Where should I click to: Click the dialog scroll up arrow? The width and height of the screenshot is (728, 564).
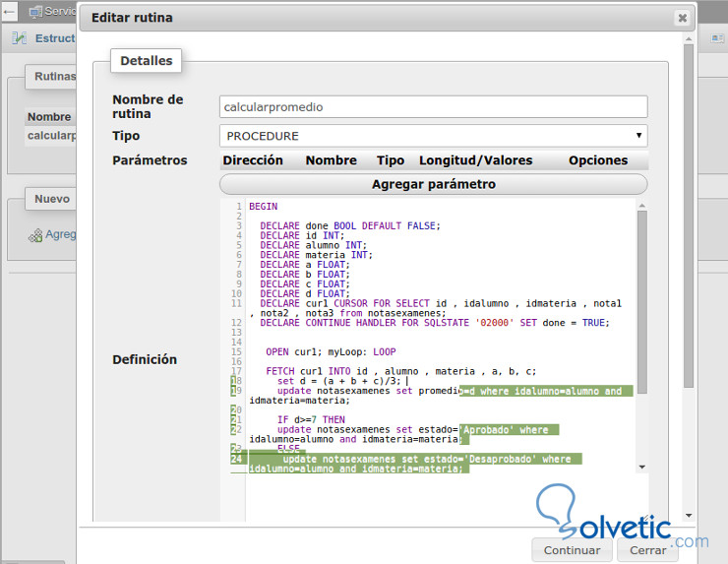point(689,39)
